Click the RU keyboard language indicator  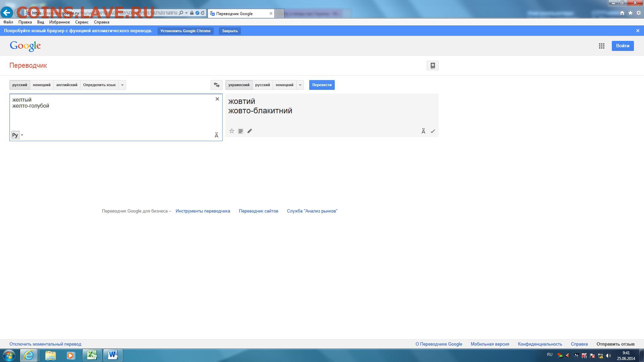550,355
